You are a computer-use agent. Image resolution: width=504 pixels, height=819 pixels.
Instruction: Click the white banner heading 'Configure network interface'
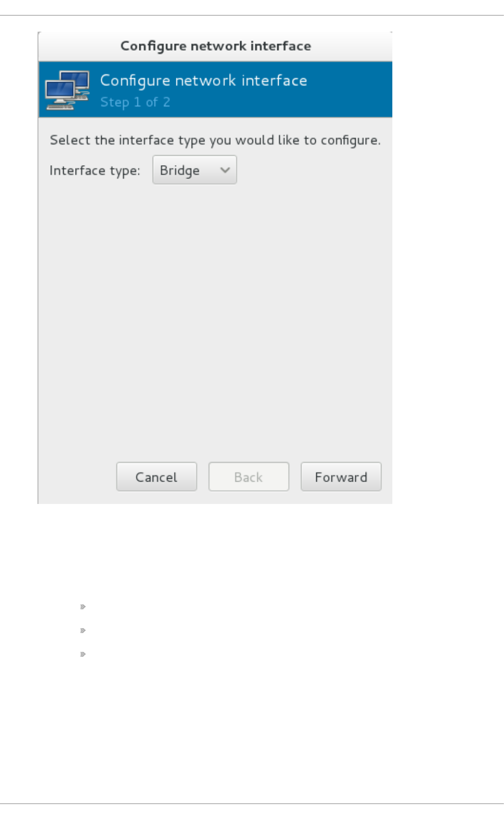point(204,80)
